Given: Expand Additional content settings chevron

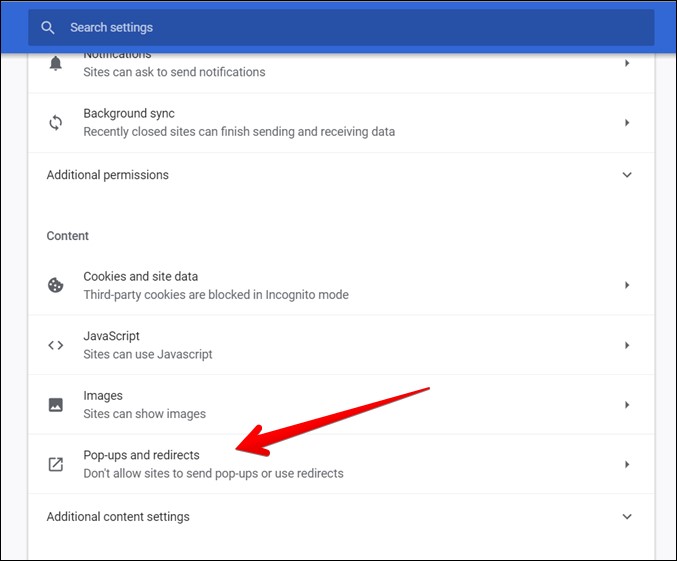Looking at the screenshot, I should tap(627, 517).
